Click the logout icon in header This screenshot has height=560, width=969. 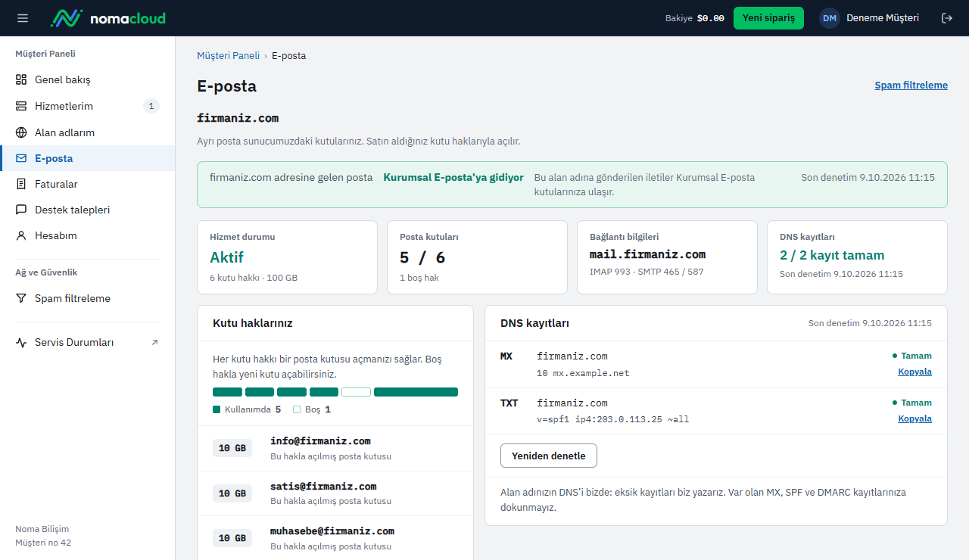[947, 18]
